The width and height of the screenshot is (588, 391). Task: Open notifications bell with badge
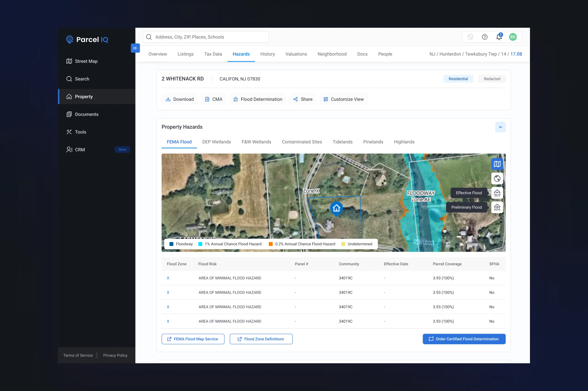click(499, 37)
